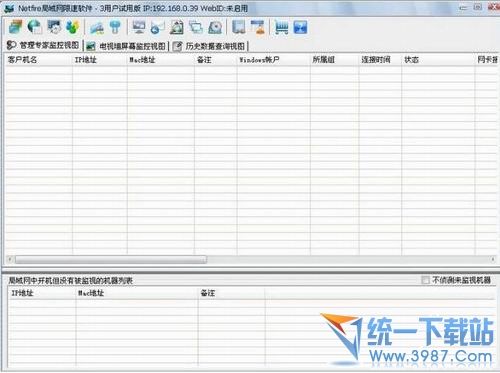Viewport: 500px width, 373px height.
Task: Click the Windows帐户 column header
Action: tap(274, 60)
